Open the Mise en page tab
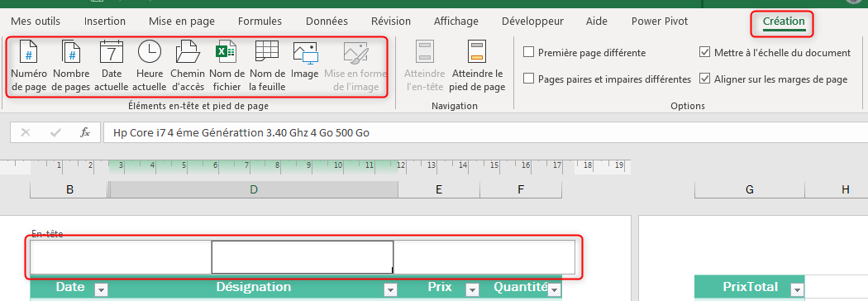868x301 pixels. 182,21
